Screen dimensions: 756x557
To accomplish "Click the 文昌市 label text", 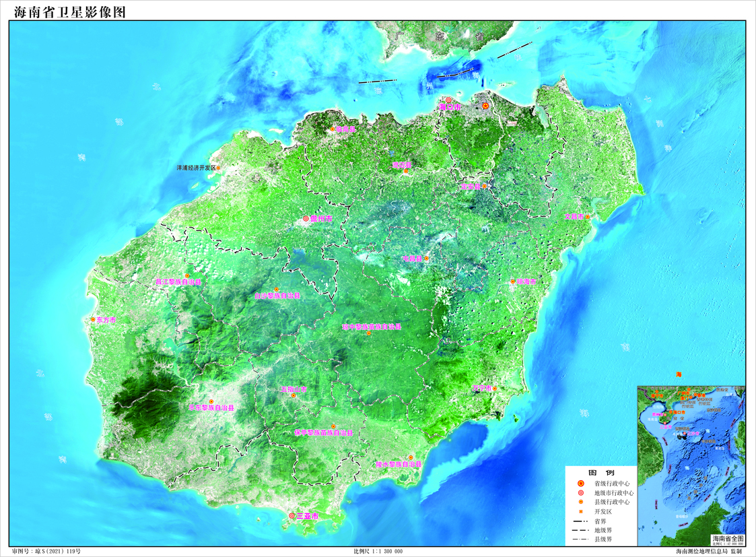I will point(574,216).
